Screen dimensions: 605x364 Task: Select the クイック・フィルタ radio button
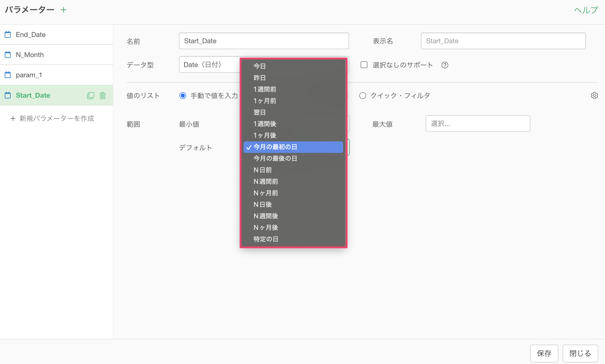(x=362, y=96)
